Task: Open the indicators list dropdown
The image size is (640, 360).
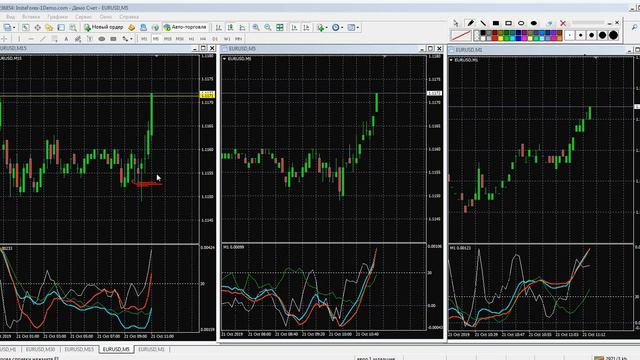Action: (x=322, y=27)
